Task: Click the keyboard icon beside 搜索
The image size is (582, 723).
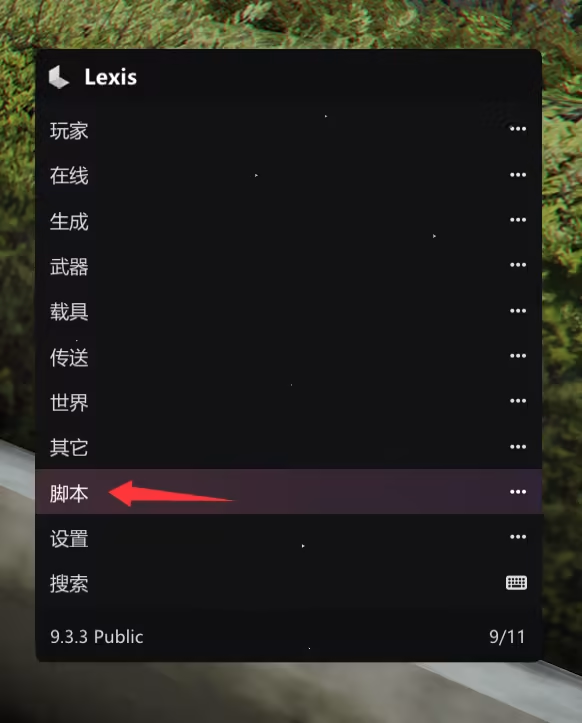Action: [x=517, y=583]
